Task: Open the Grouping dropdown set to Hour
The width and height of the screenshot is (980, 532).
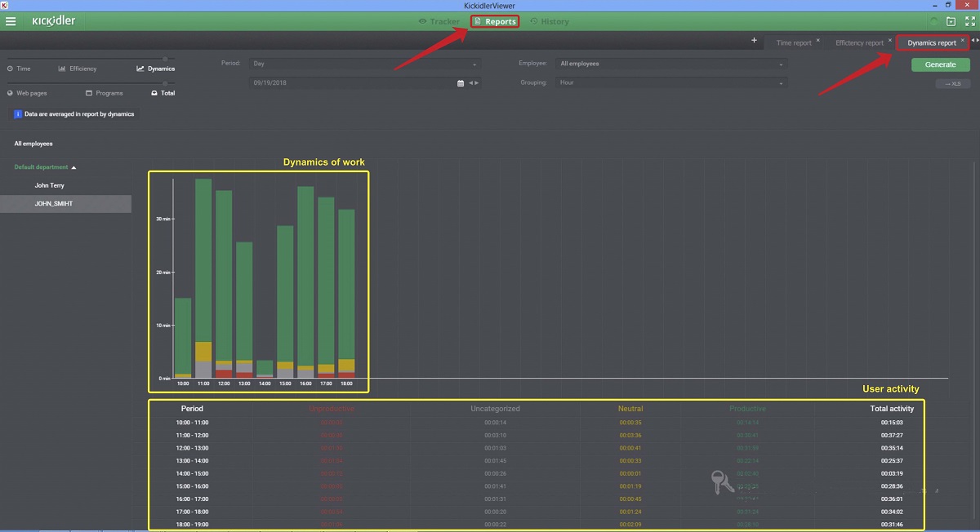Action: 670,82
